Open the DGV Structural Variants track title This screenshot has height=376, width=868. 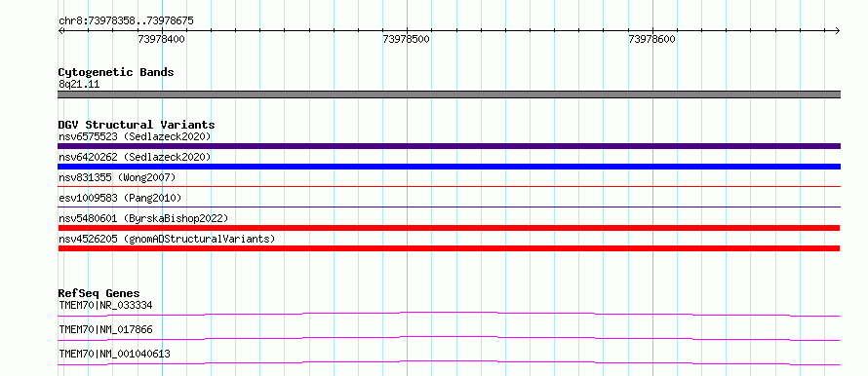pyautogui.click(x=137, y=125)
